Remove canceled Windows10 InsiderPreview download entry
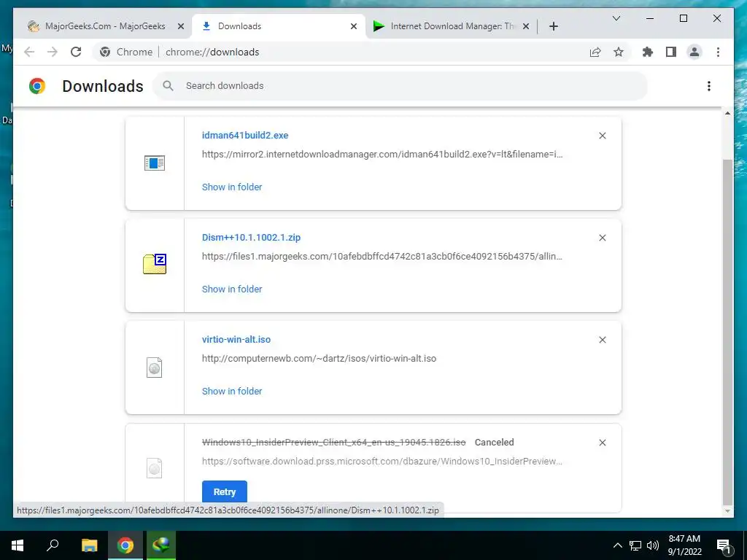Image resolution: width=747 pixels, height=560 pixels. [602, 443]
